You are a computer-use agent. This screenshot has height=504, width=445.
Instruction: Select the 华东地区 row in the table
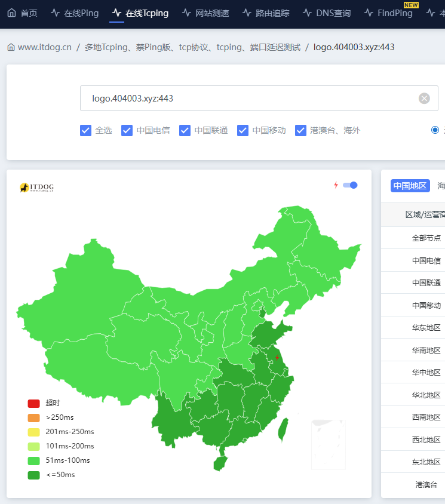tap(426, 327)
